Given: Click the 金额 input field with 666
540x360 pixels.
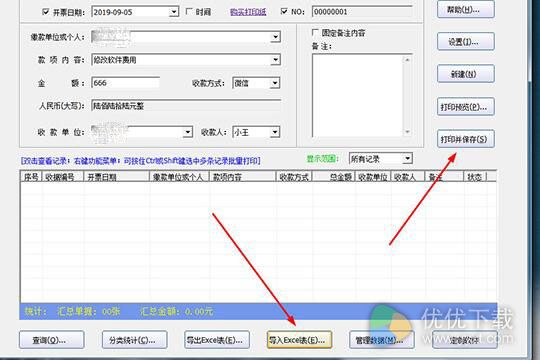Looking at the screenshot, I should (125, 83).
